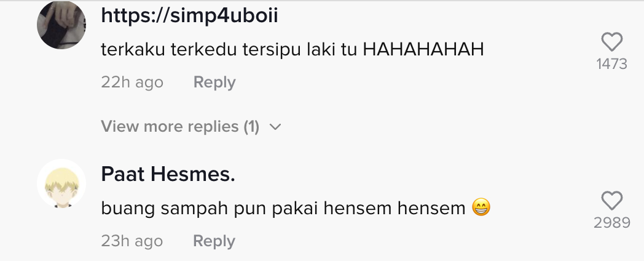This screenshot has width=644, height=261.
Task: Visit the Paat Hesmes. username
Action: coord(168,174)
